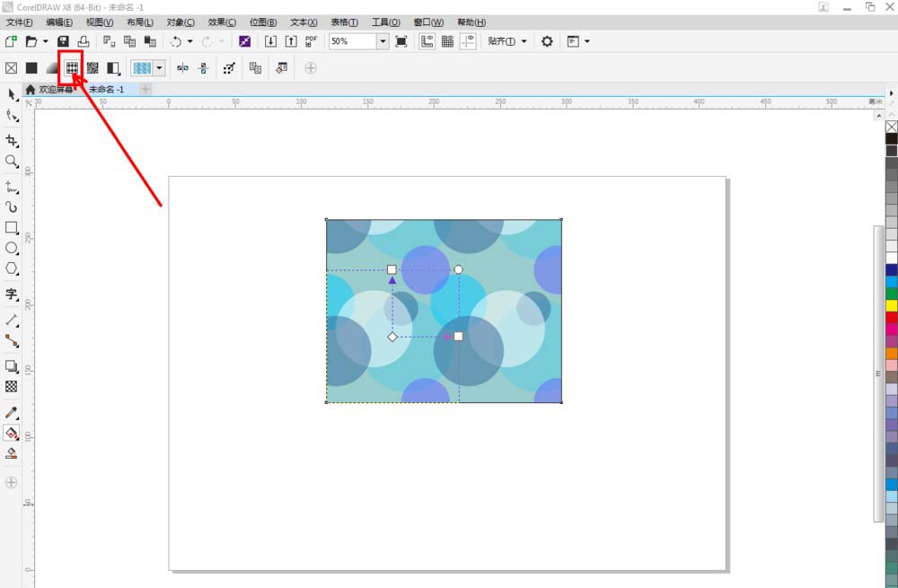Click the Eyedropper tool
Screen dimensions: 898x588
pos(12,413)
